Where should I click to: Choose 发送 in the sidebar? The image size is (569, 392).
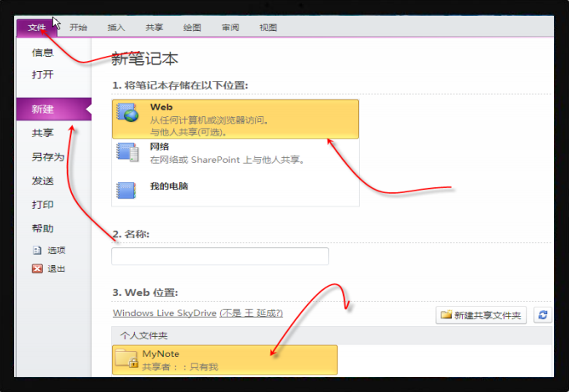coord(43,181)
